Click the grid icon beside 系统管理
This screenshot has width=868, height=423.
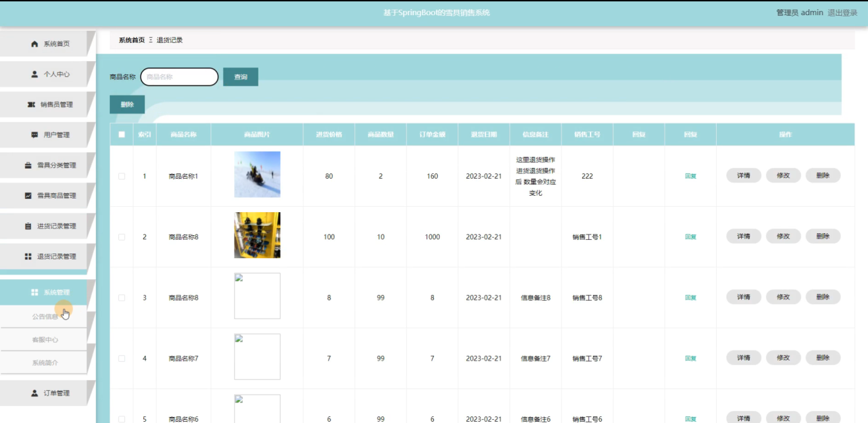pyautogui.click(x=34, y=292)
